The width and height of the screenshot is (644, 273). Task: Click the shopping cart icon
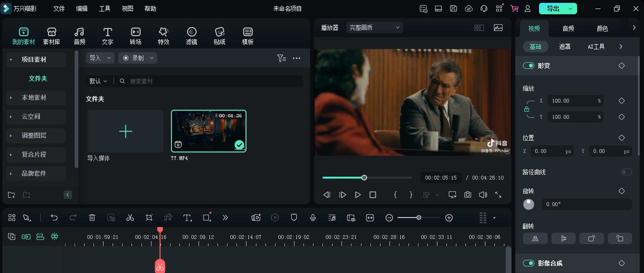[514, 8]
